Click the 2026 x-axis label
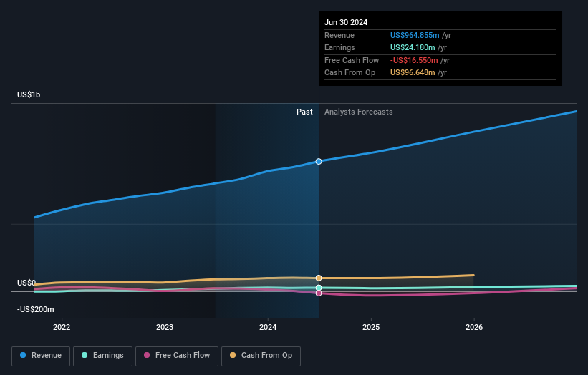Viewport: 588px width, 375px height. (474, 328)
